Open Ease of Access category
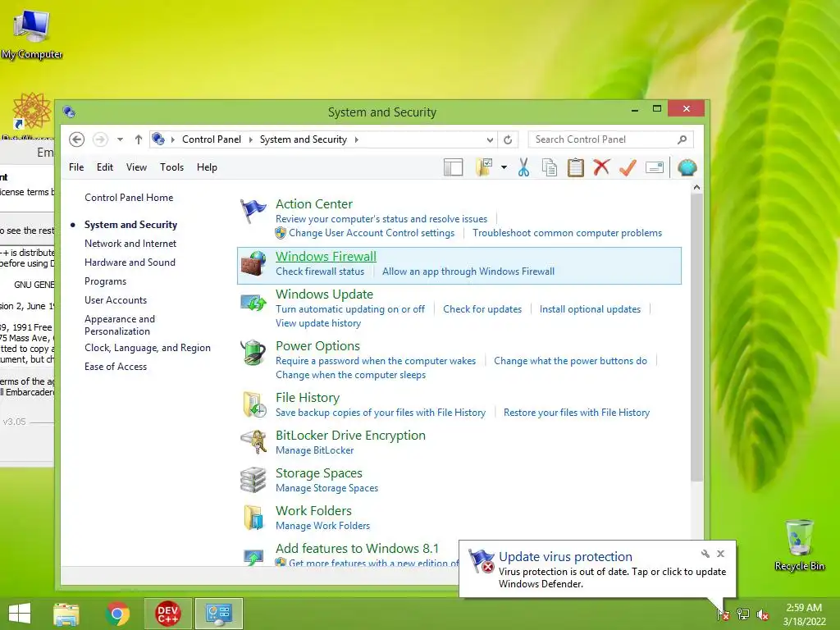The width and height of the screenshot is (840, 630). pos(116,367)
